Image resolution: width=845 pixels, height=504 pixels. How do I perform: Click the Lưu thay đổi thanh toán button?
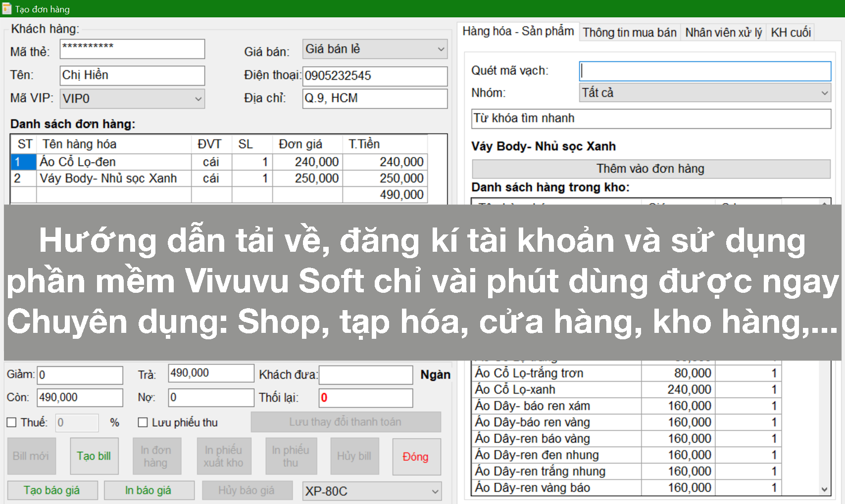pyautogui.click(x=346, y=422)
